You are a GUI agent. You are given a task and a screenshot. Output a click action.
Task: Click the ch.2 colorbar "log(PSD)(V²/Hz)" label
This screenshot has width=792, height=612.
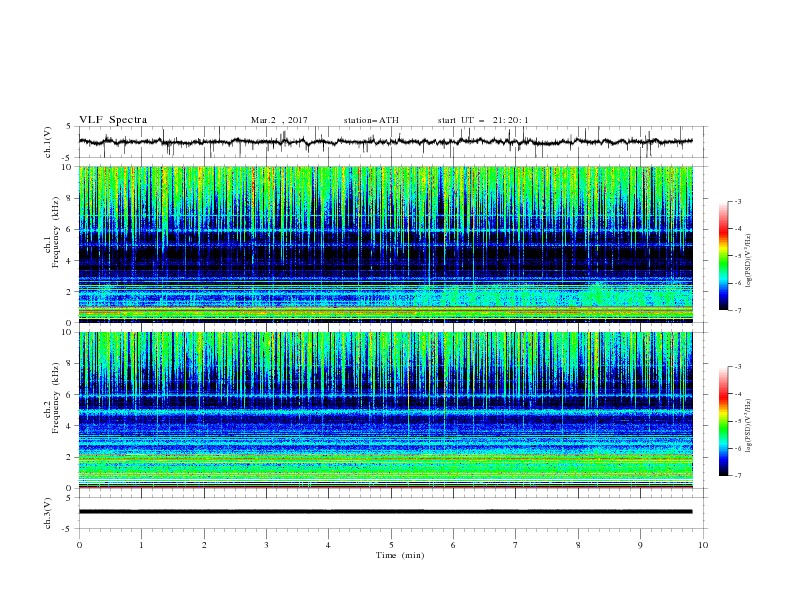(749, 426)
